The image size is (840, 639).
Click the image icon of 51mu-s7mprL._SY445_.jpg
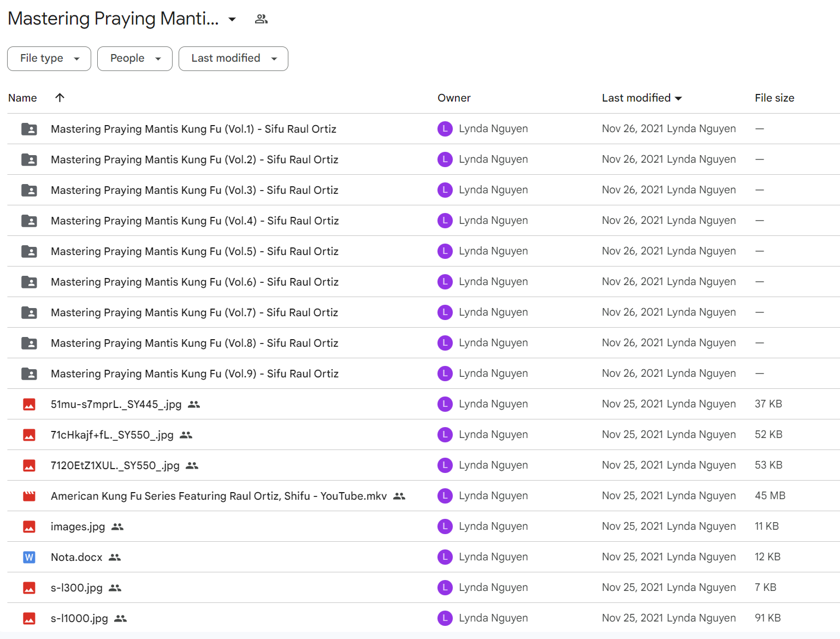pyautogui.click(x=29, y=404)
